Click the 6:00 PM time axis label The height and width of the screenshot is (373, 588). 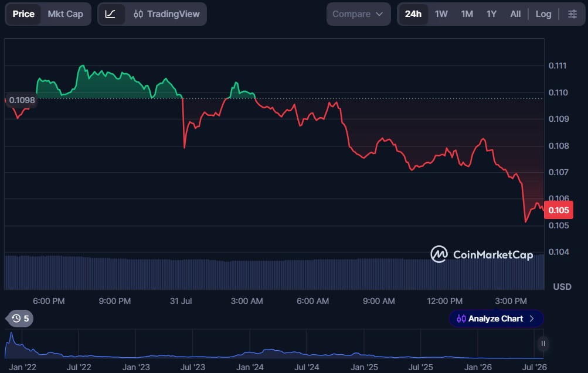(49, 301)
